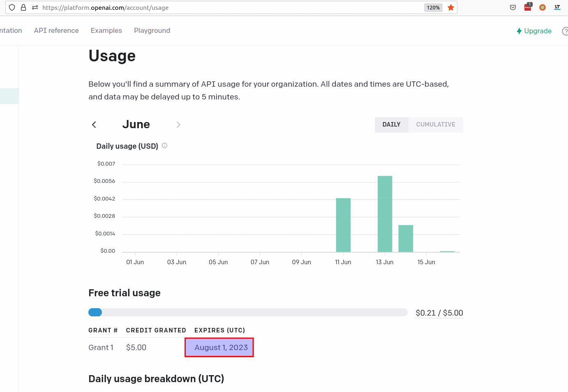Click the 11 Jun usage bar
The image size is (568, 392).
[x=343, y=225]
